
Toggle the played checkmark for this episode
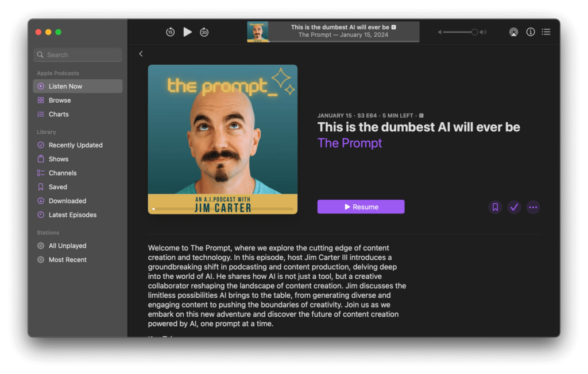[514, 207]
